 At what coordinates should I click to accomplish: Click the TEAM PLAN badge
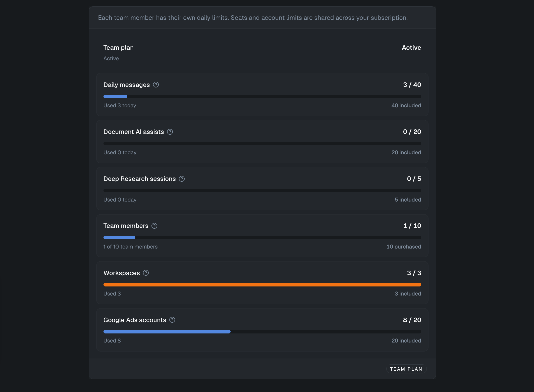[406, 369]
